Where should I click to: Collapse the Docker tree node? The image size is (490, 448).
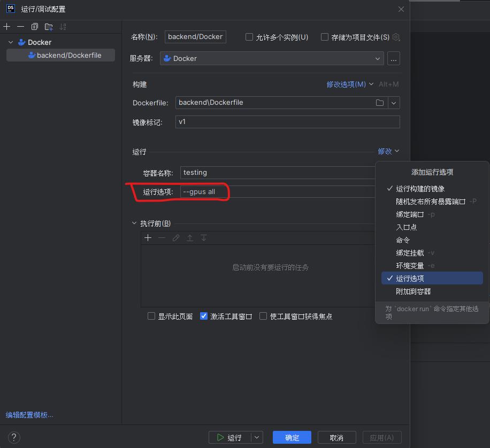11,42
